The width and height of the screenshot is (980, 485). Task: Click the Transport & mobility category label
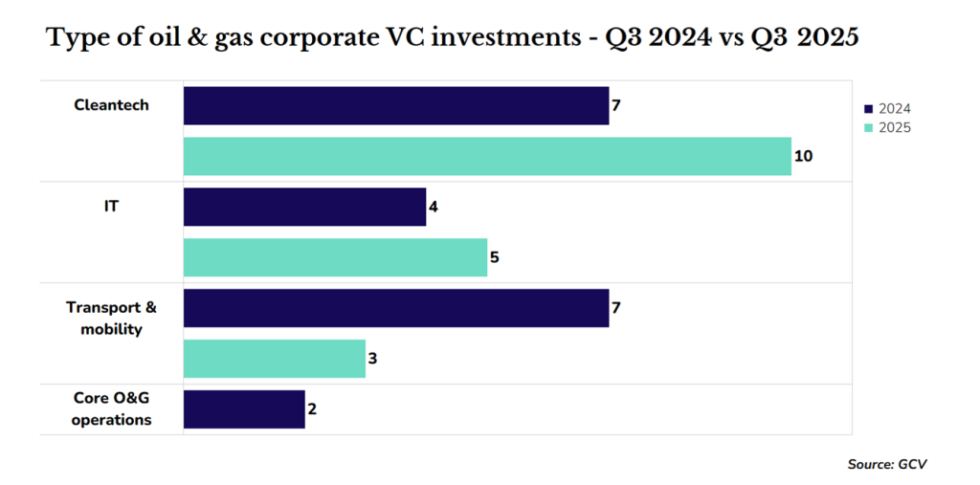click(x=112, y=319)
